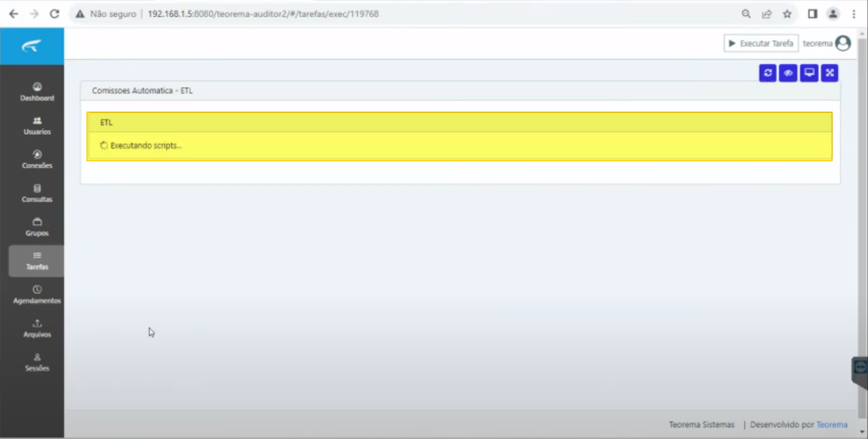Screen dimensions: 868x439
Task: Open the Dashboard sidebar item
Action: coord(37,92)
